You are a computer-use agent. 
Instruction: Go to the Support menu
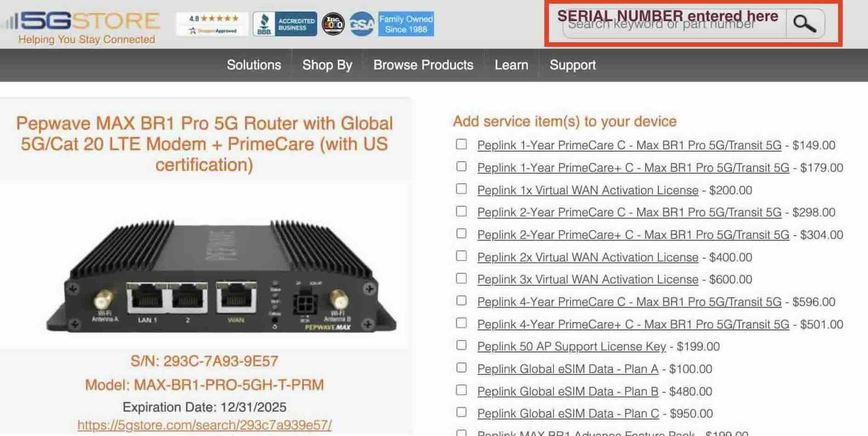pyautogui.click(x=573, y=65)
